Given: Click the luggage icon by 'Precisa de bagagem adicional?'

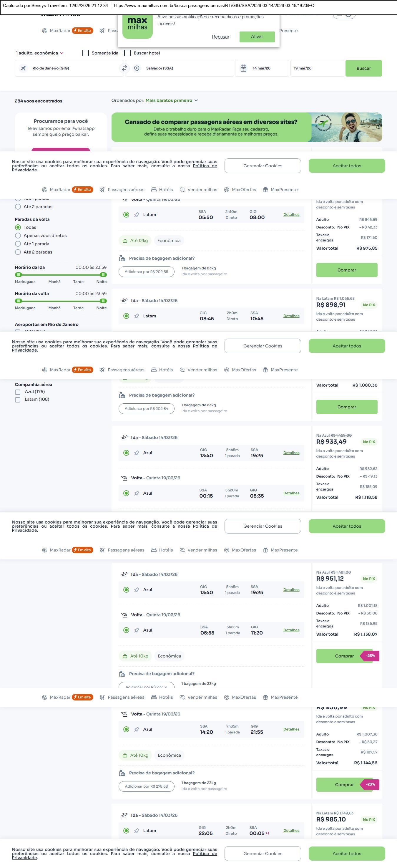Looking at the screenshot, I should pyautogui.click(x=122, y=259).
